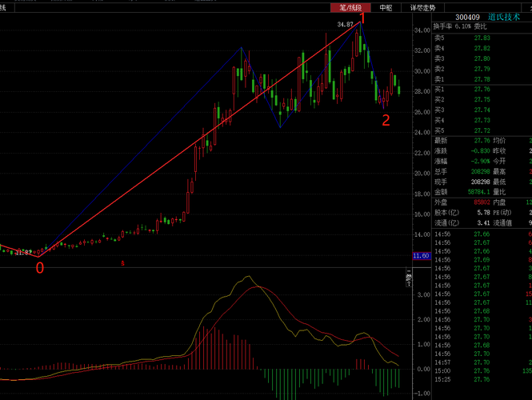Click the 11.87 low price label
This screenshot has width=532, height=400.
24,253
